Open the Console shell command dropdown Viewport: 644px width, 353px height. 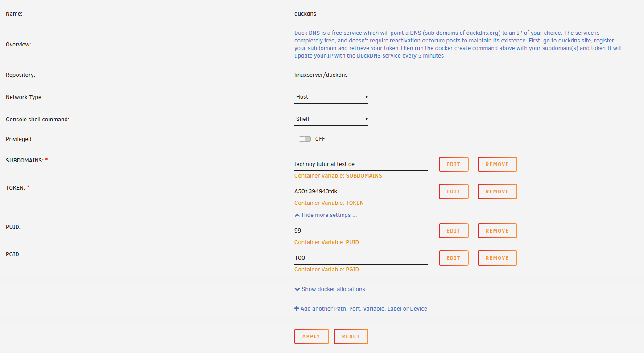point(331,119)
